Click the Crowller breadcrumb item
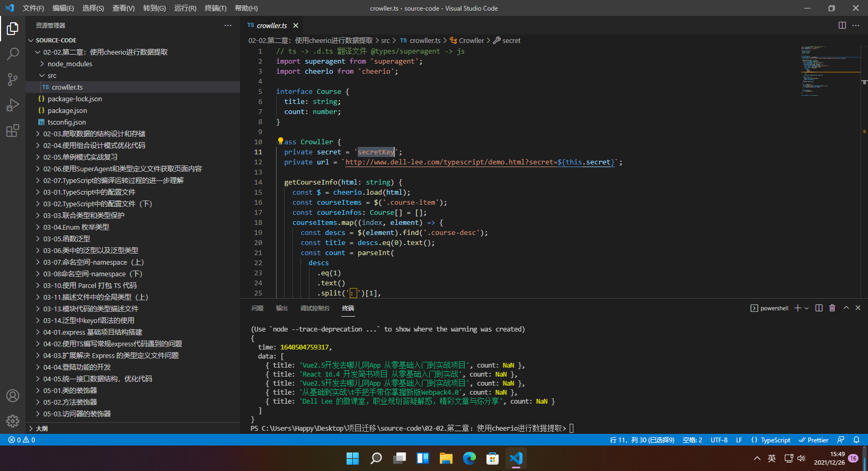The width and height of the screenshot is (868, 471). pyautogui.click(x=467, y=40)
